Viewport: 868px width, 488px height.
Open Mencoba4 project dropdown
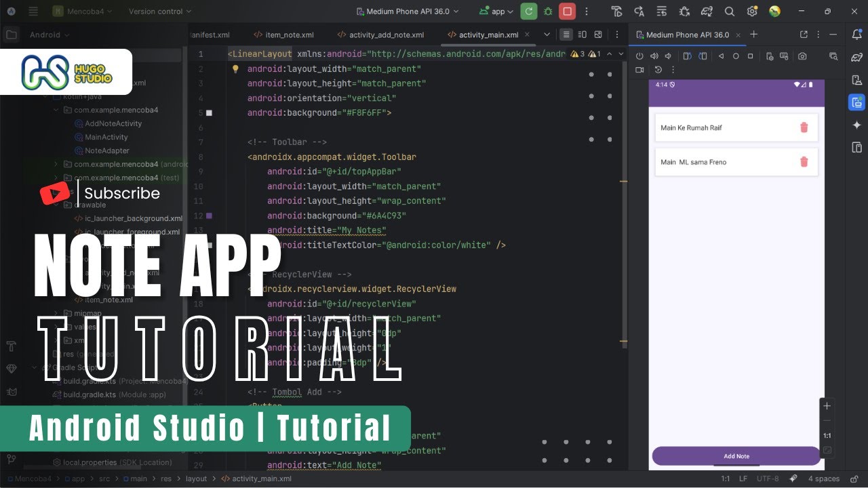click(83, 12)
